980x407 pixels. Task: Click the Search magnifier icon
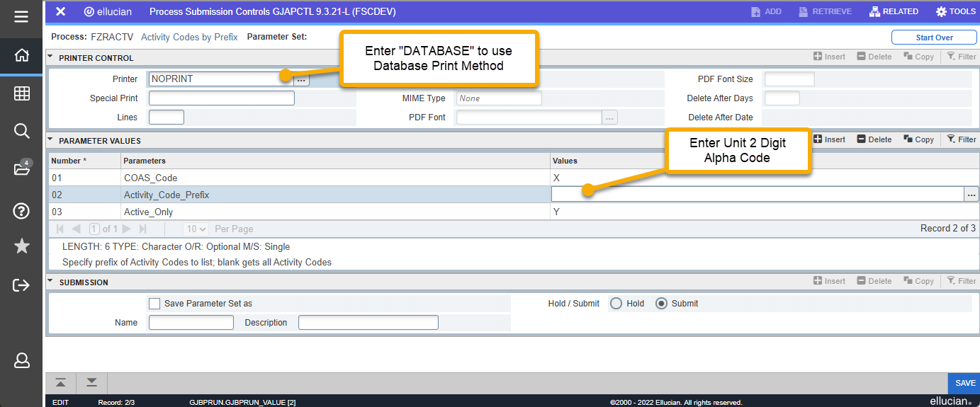(x=21, y=131)
